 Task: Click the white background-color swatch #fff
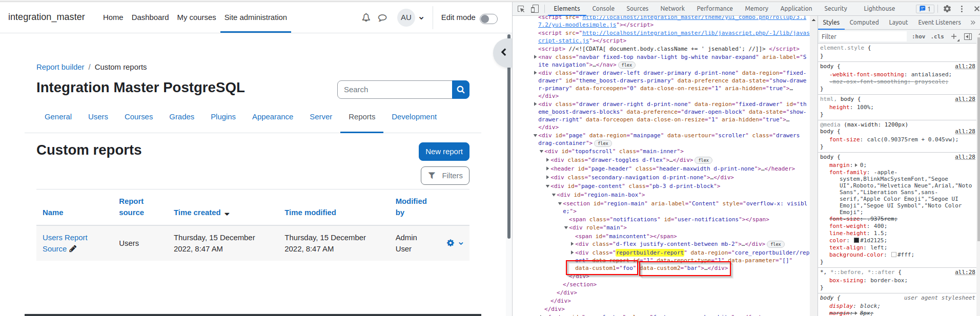tap(893, 255)
